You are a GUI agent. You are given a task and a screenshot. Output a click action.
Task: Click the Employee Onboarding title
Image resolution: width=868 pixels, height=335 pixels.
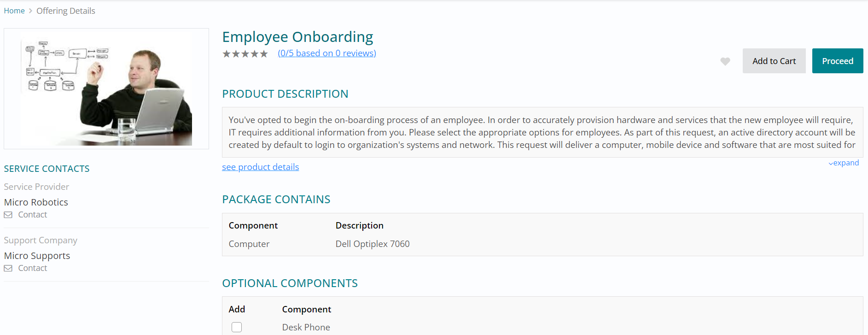coord(297,37)
